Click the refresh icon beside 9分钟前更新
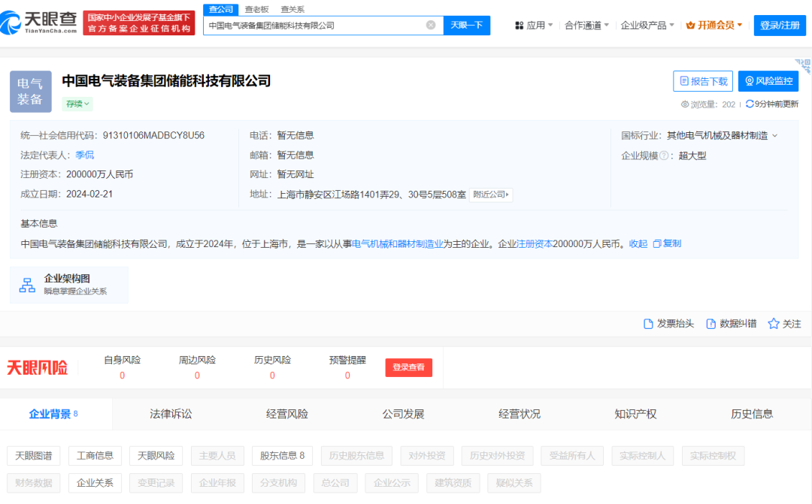This screenshot has height=504, width=812. (750, 104)
